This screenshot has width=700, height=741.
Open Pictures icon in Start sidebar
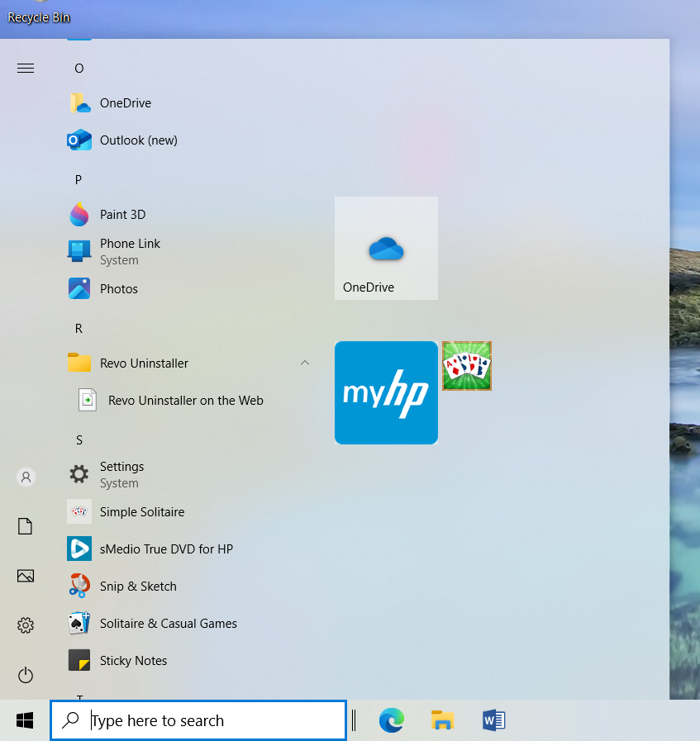click(26, 576)
